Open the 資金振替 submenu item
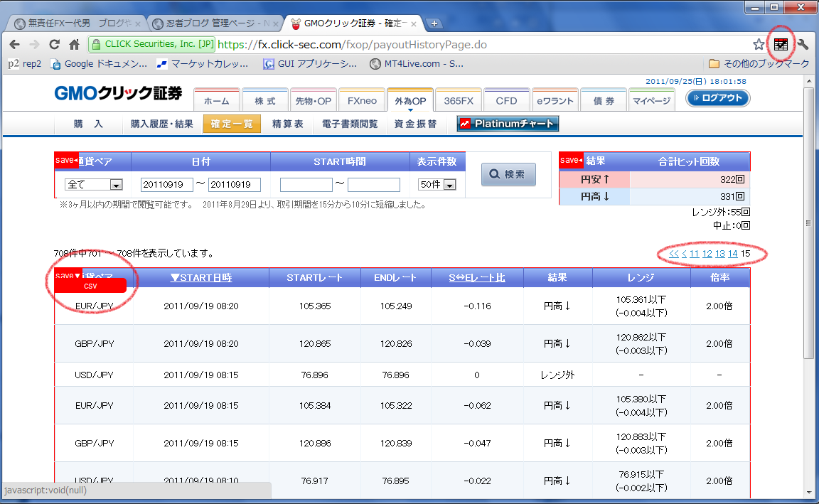819x504 pixels. tap(415, 124)
